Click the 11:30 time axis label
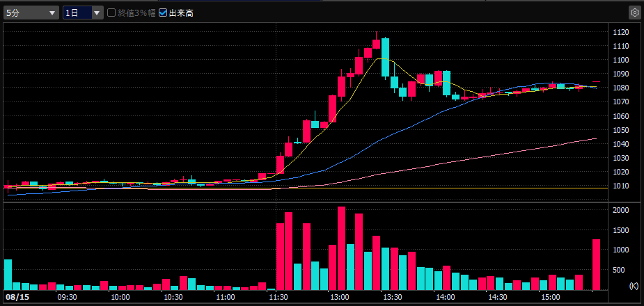Viewport: 644px width, 306px height. tap(278, 296)
